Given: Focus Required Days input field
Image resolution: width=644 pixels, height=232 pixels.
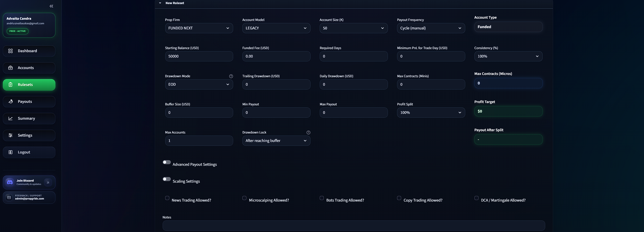Looking at the screenshot, I should click(354, 56).
